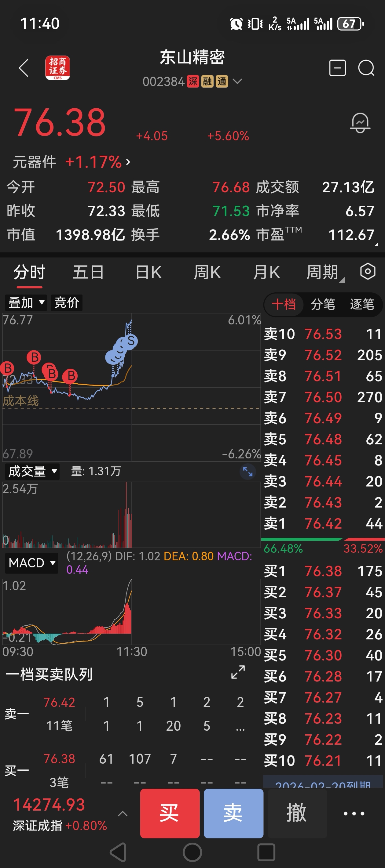Tap the intraday price chart area

(x=131, y=387)
